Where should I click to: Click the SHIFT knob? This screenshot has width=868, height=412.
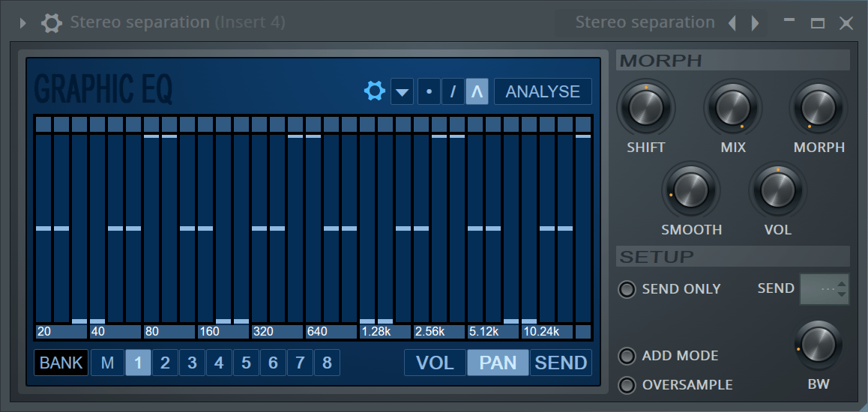click(x=645, y=109)
